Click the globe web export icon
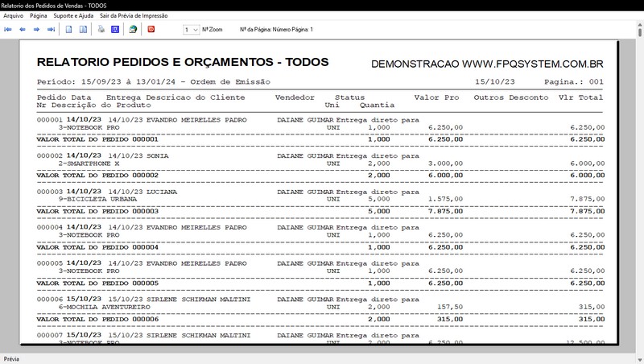 click(x=133, y=29)
